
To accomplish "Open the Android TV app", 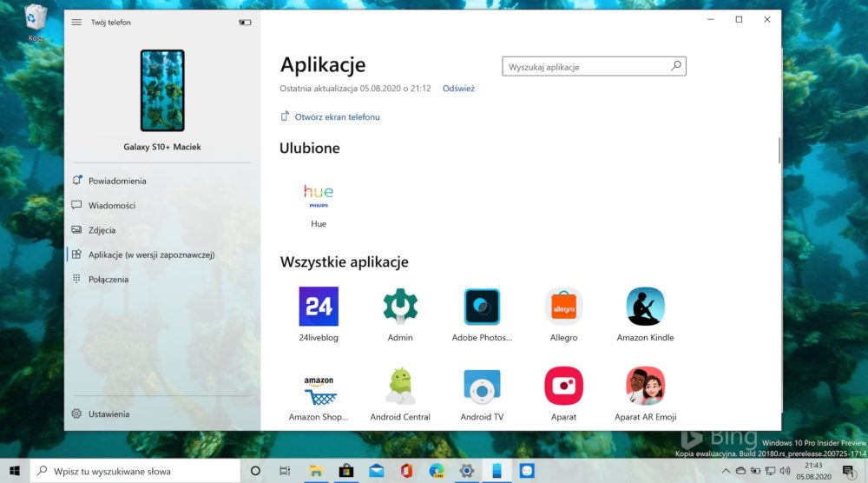I will tap(482, 394).
